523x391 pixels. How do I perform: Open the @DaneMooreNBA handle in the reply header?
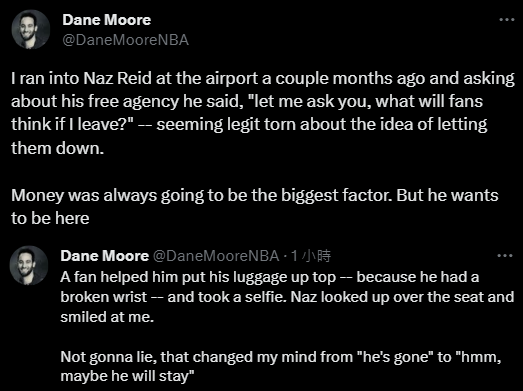[216, 256]
